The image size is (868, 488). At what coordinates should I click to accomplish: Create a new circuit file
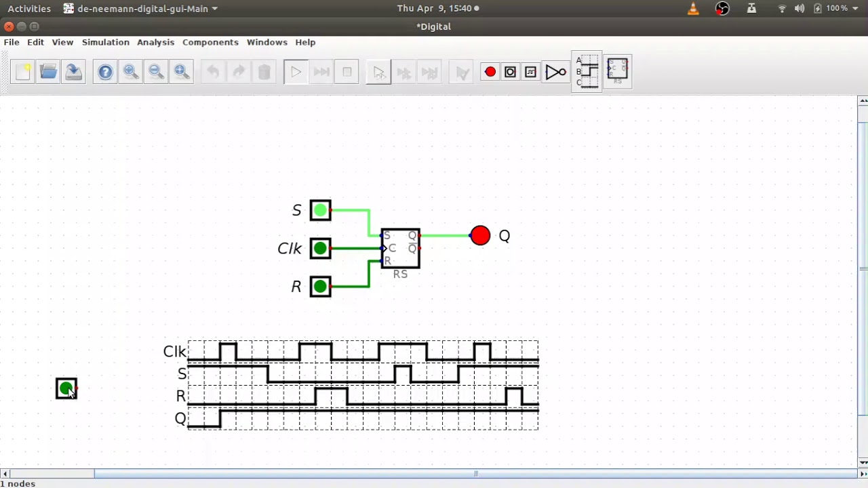23,72
